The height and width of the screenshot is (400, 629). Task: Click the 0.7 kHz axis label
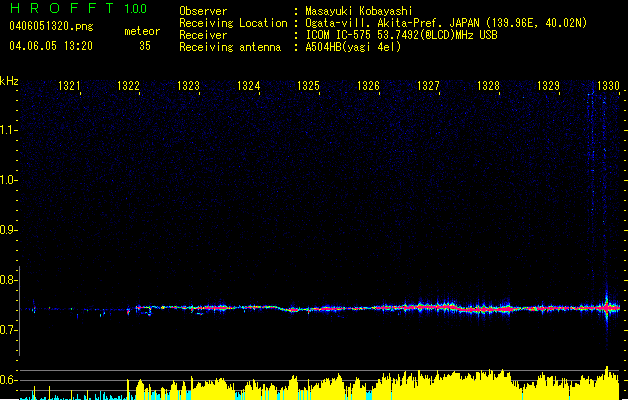(x=8, y=330)
